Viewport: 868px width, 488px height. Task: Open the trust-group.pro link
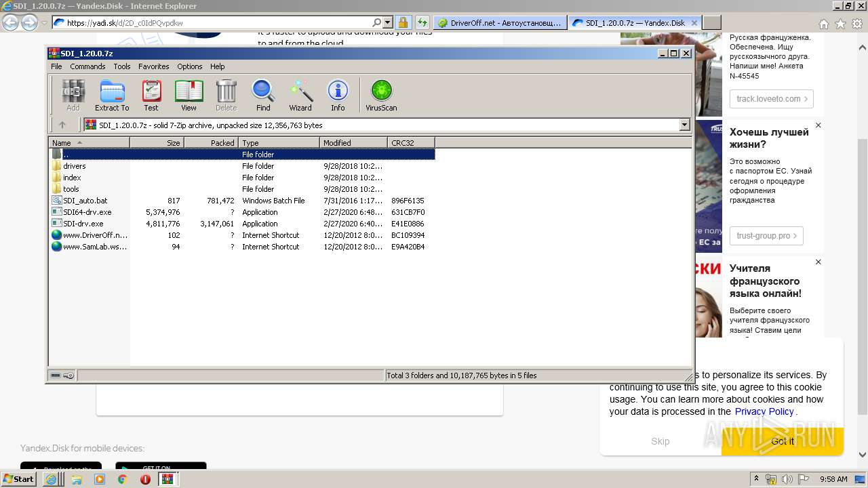pyautogui.click(x=767, y=236)
